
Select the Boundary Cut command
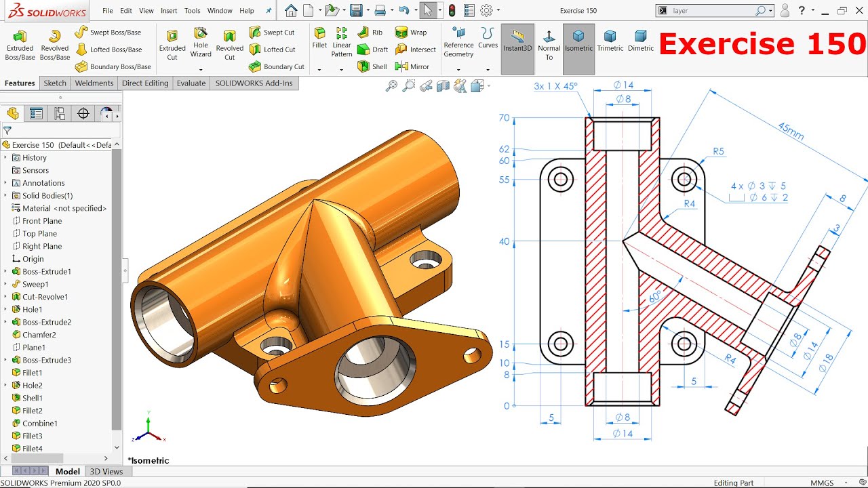[276, 66]
